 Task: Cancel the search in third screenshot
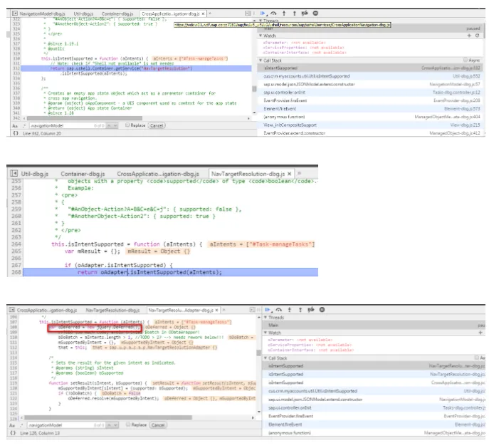point(158,425)
